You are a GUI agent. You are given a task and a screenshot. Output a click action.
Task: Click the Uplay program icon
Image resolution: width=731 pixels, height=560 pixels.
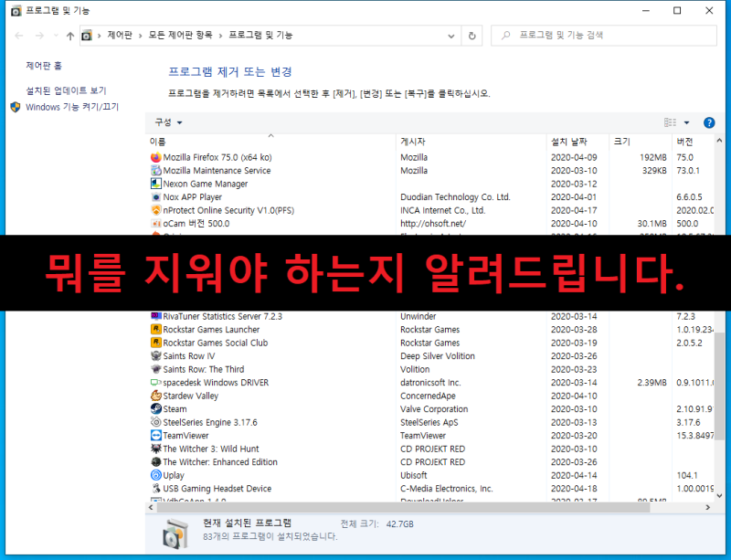tap(155, 475)
